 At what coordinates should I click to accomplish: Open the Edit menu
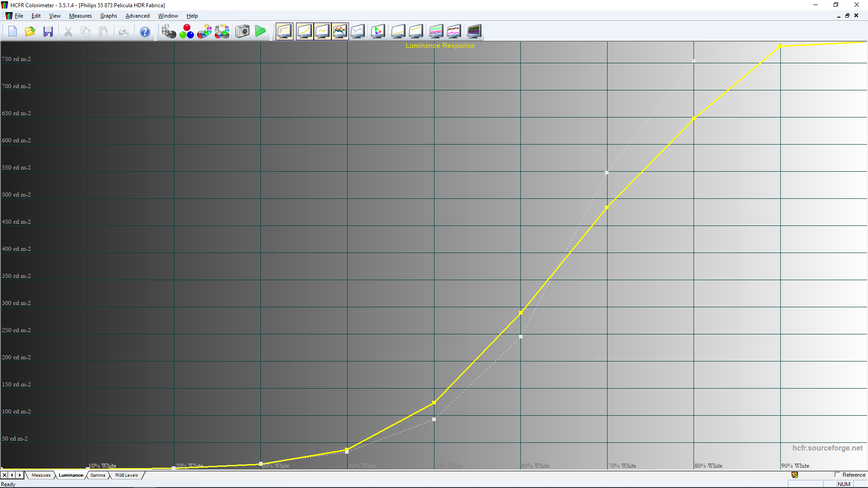point(36,16)
